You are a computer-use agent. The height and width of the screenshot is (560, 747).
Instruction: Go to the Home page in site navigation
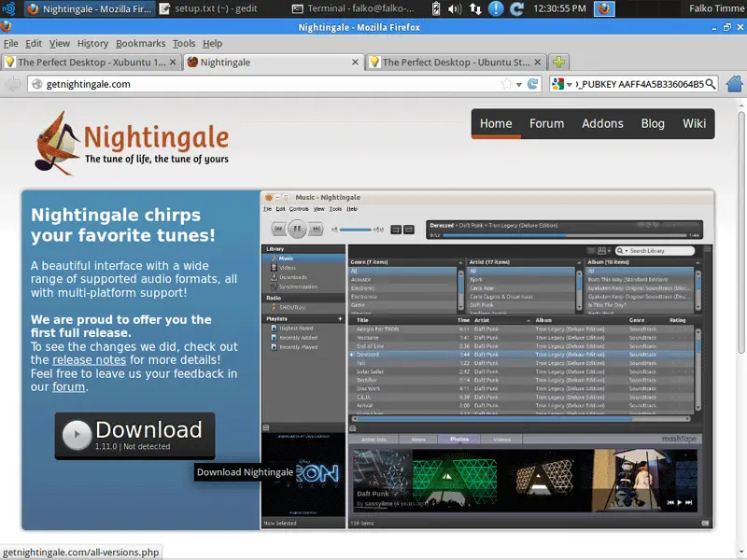(x=496, y=124)
